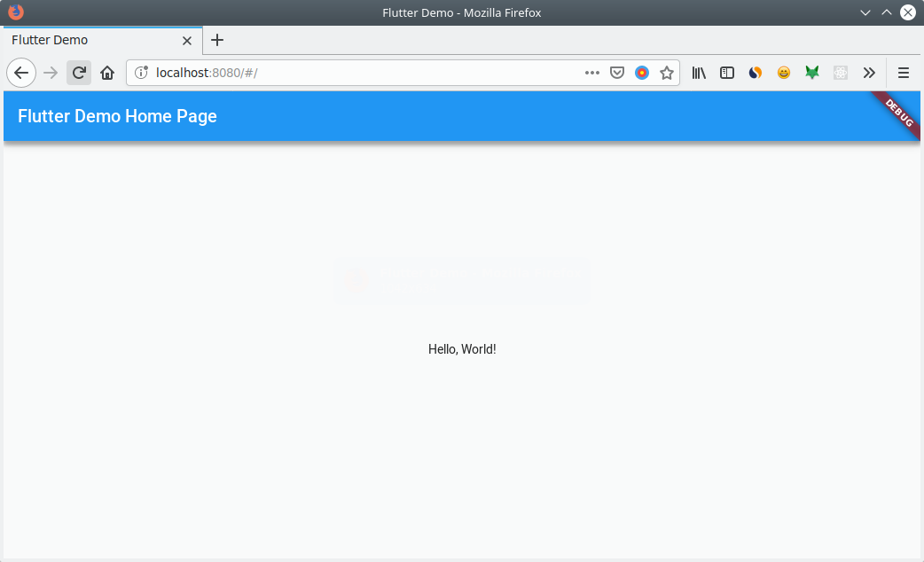The width and height of the screenshot is (924, 562).
Task: Open a new browser tab
Action: point(217,40)
